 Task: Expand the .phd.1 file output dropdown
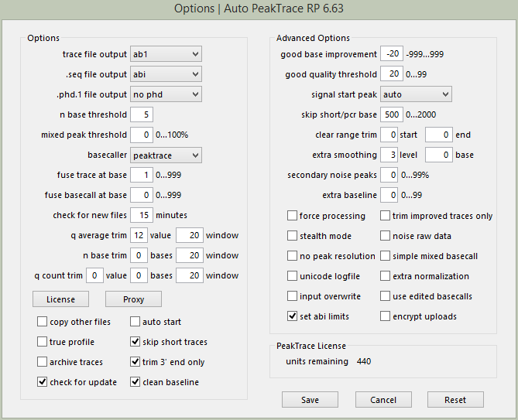click(166, 94)
